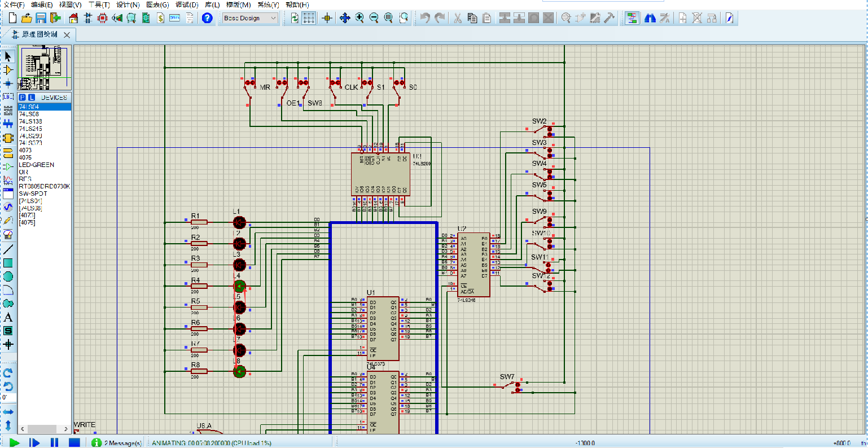Open the 调试(D) debug menu
Image resolution: width=868 pixels, height=448 pixels.
186,5
